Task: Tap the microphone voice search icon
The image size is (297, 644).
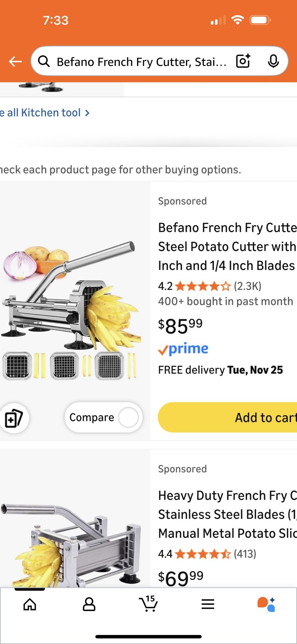Action: pyautogui.click(x=274, y=61)
